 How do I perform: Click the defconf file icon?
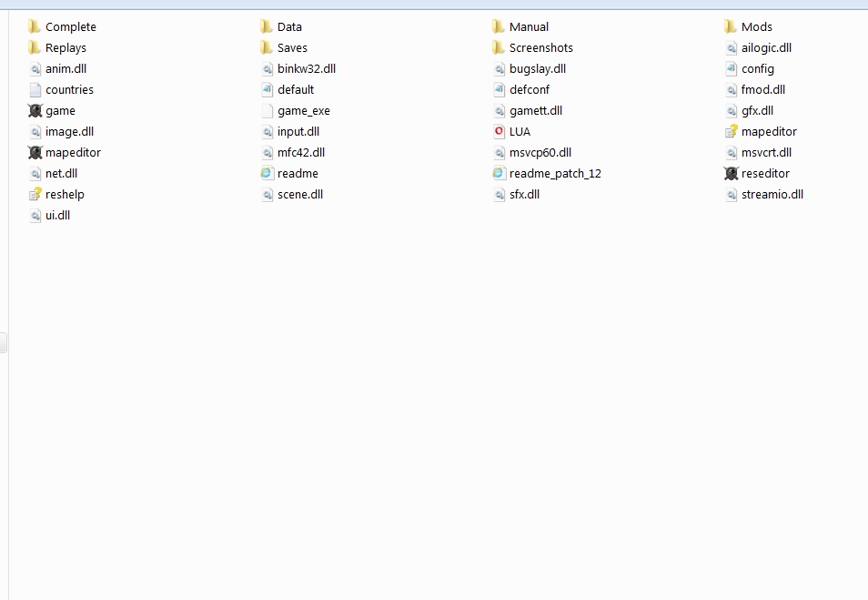[500, 90]
